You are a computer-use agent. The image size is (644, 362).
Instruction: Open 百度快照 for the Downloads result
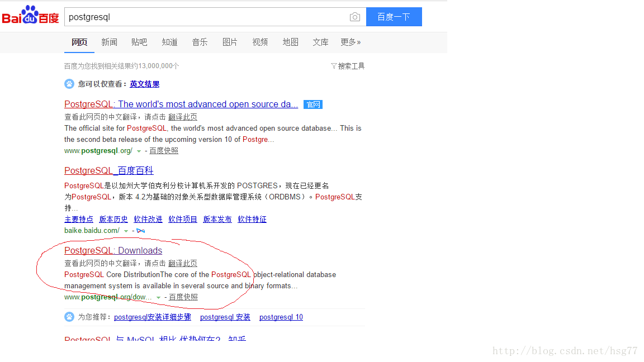point(183,297)
